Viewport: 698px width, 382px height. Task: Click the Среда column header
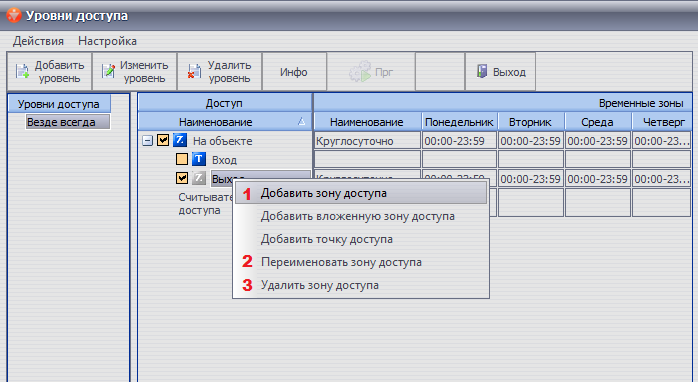[x=598, y=122]
